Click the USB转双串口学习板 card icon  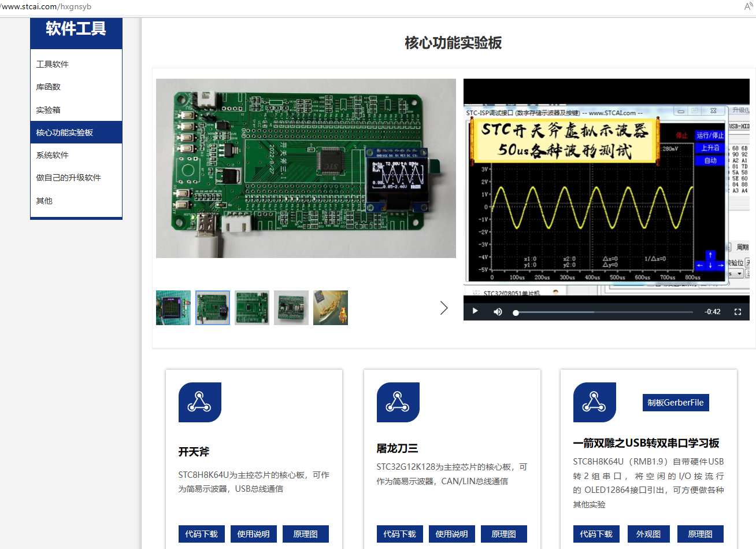tap(595, 402)
